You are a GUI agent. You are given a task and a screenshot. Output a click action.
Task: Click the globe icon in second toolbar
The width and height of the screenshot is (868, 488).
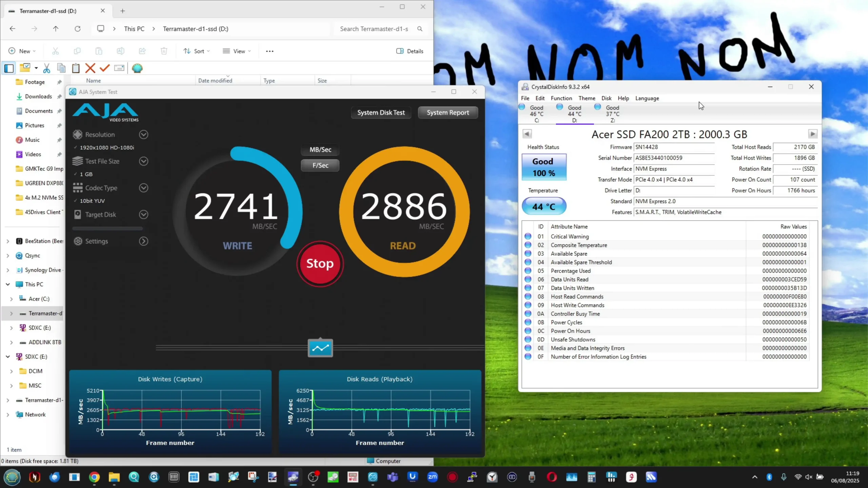pos(137,68)
